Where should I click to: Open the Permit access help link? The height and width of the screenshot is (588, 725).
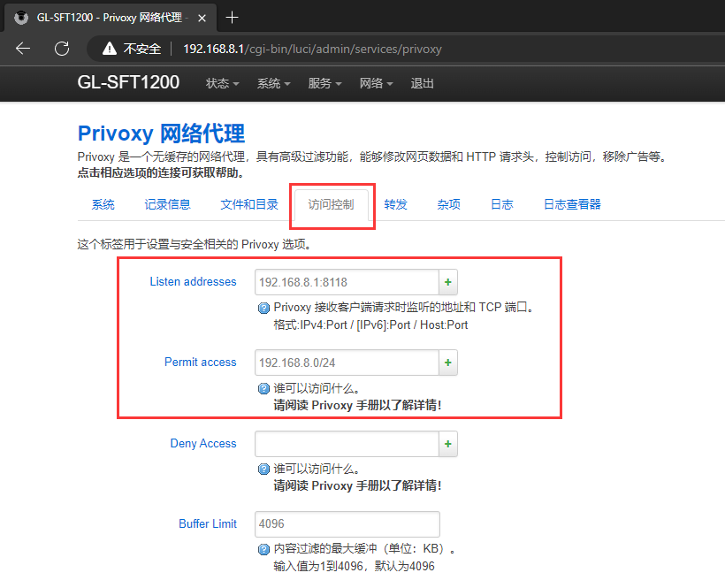tap(200, 362)
